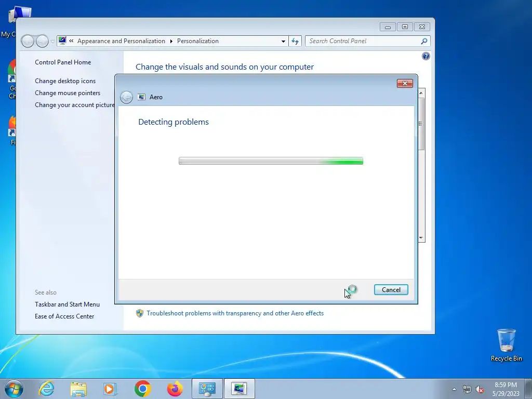Refresh the Control Panel address bar
This screenshot has width=532, height=399.
295,41
